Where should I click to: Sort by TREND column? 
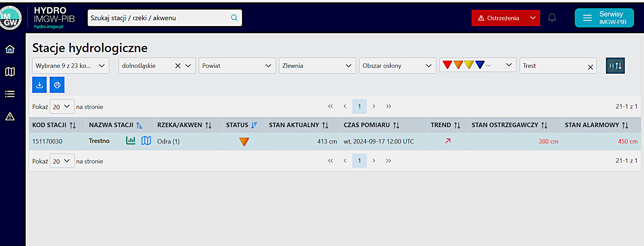point(457,125)
